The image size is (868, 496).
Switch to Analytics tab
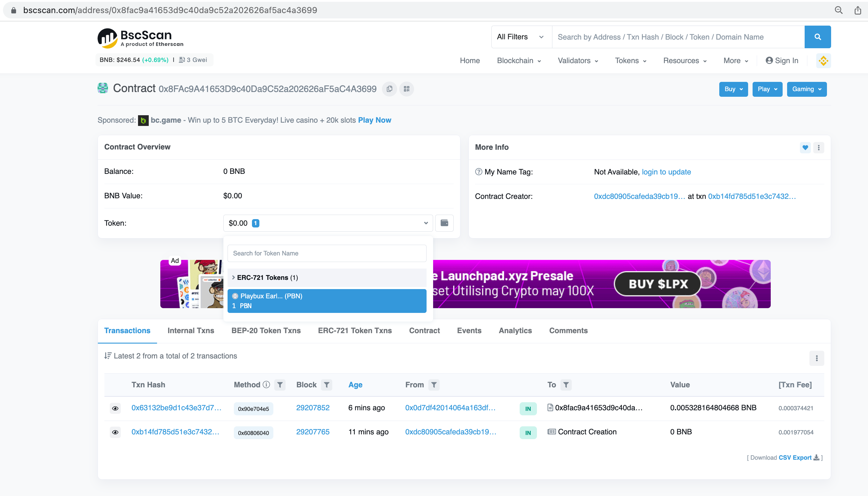tap(515, 330)
